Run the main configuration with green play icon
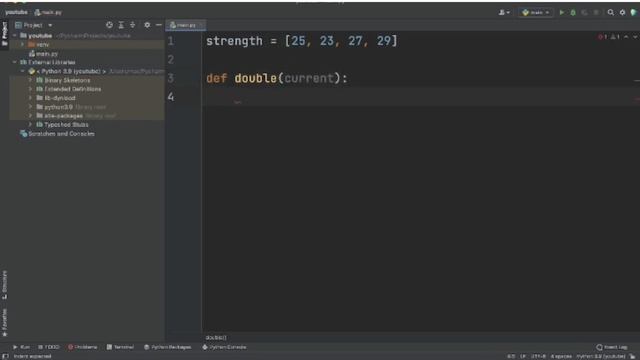The width and height of the screenshot is (640, 360). point(562,13)
